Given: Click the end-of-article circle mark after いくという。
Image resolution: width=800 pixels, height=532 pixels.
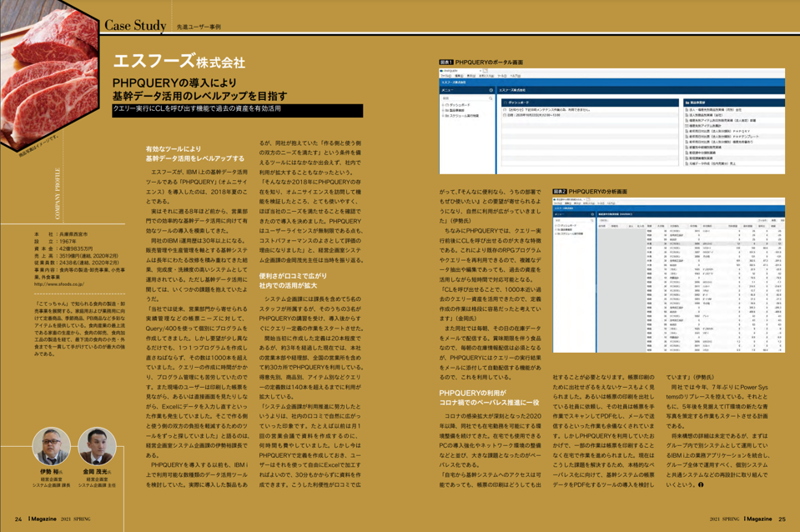Looking at the screenshot, I should [701, 484].
